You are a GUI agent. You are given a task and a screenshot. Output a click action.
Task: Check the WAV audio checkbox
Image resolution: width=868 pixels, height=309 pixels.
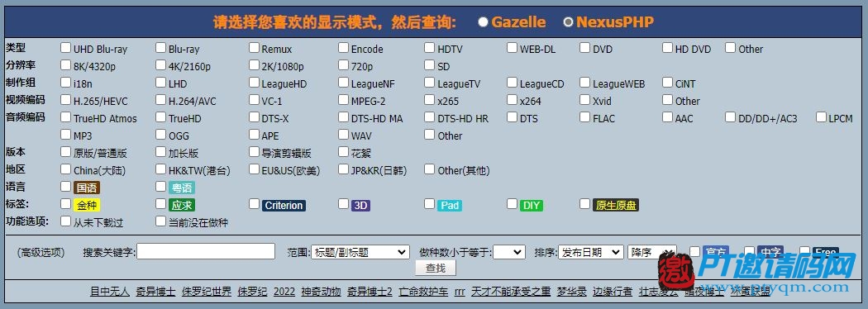pos(344,135)
